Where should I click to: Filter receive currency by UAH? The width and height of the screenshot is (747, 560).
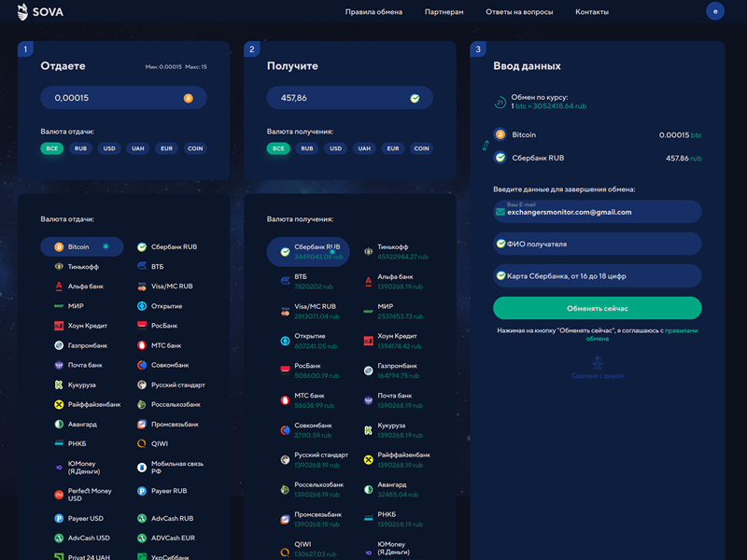click(364, 148)
